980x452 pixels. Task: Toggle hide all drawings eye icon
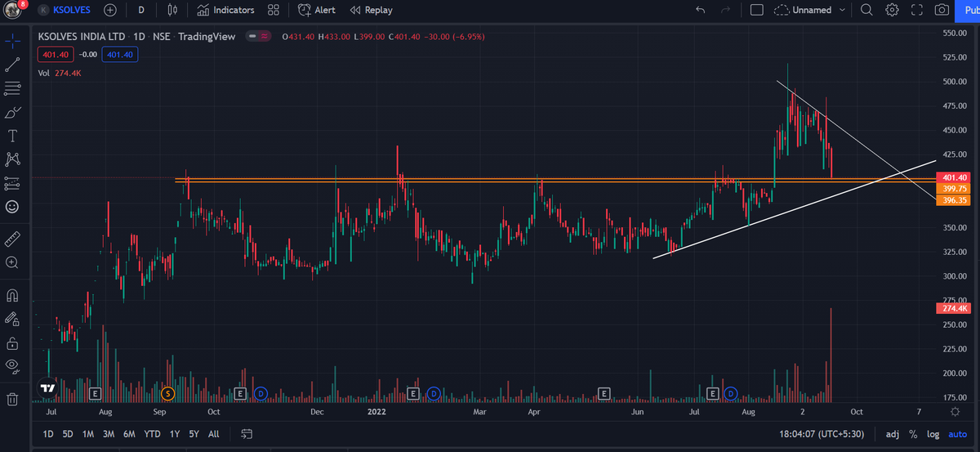[x=12, y=366]
